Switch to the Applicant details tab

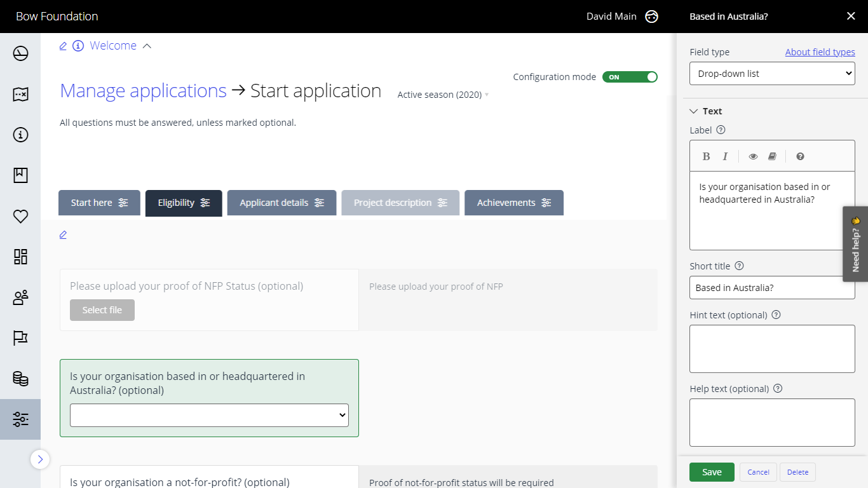pos(281,203)
